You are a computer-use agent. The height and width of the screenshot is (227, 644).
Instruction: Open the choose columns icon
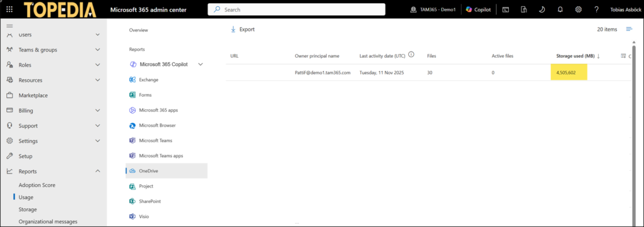(623, 56)
